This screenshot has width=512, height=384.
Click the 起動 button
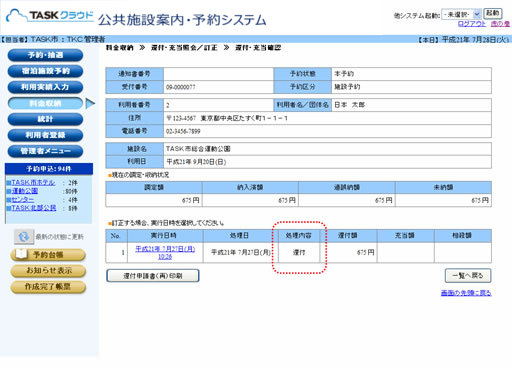click(493, 13)
